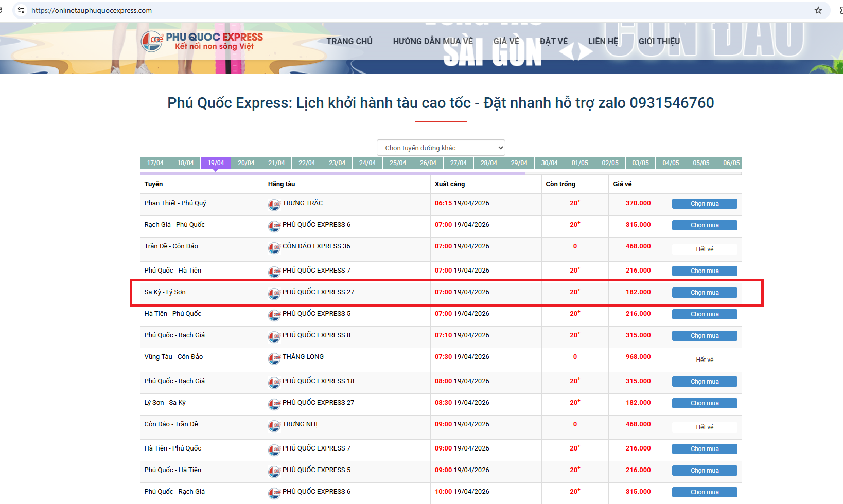This screenshot has width=843, height=504.
Task: Choose the 01/05 date tab
Action: (x=579, y=163)
